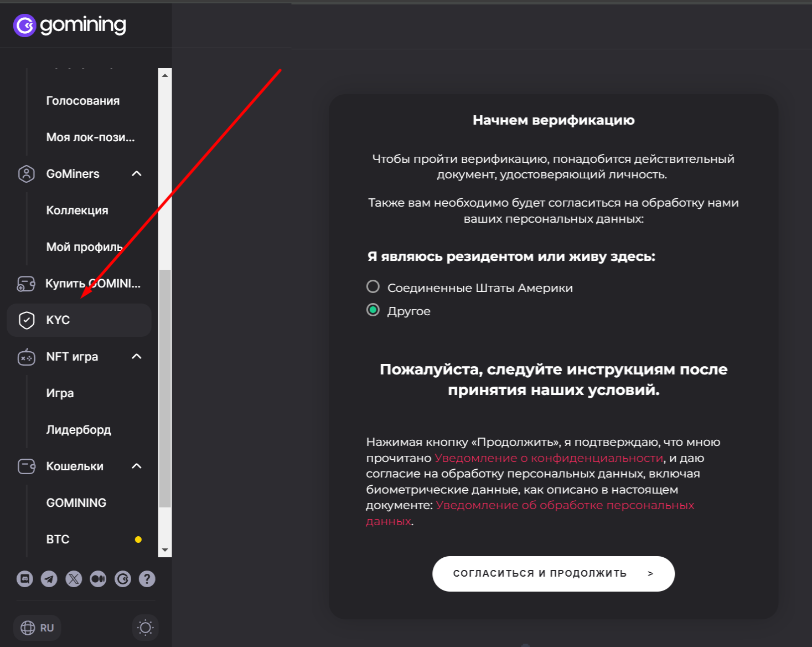This screenshot has width=812, height=647.
Task: Collapse the Кошельки section
Action: point(138,466)
